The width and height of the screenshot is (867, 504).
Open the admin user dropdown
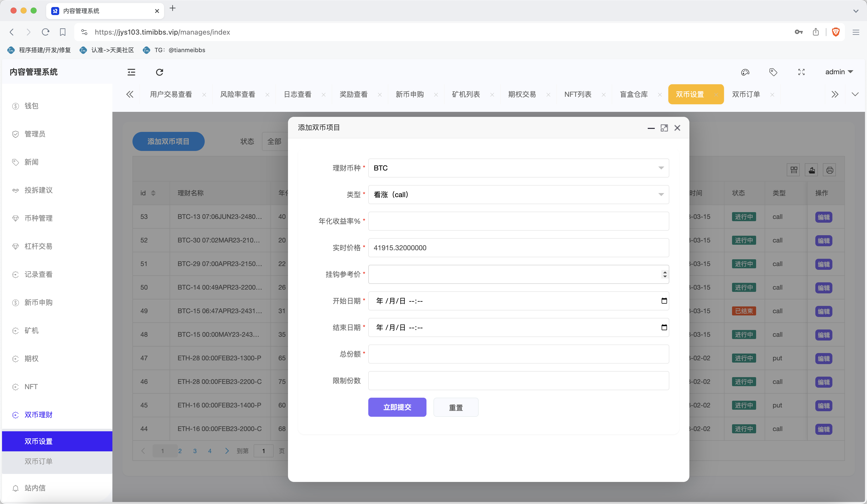point(839,72)
